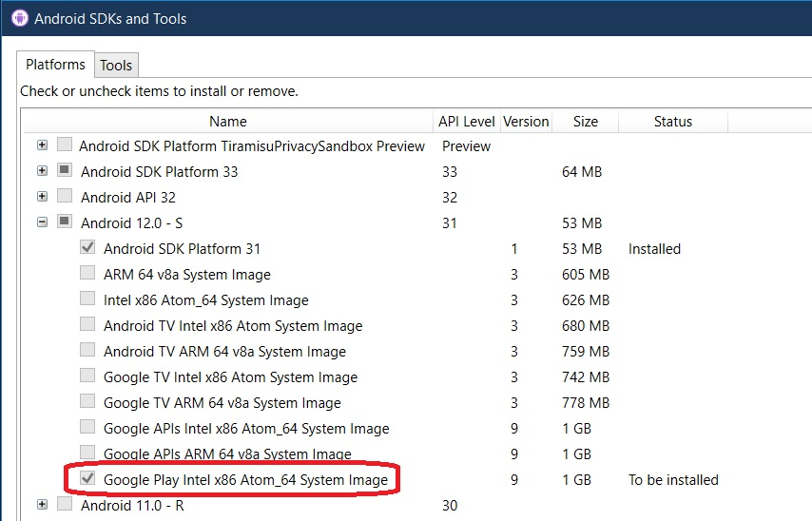Uncheck the Android SDK Platform 31 checkbox
Image resolution: width=812 pixels, height=521 pixels.
(x=87, y=247)
